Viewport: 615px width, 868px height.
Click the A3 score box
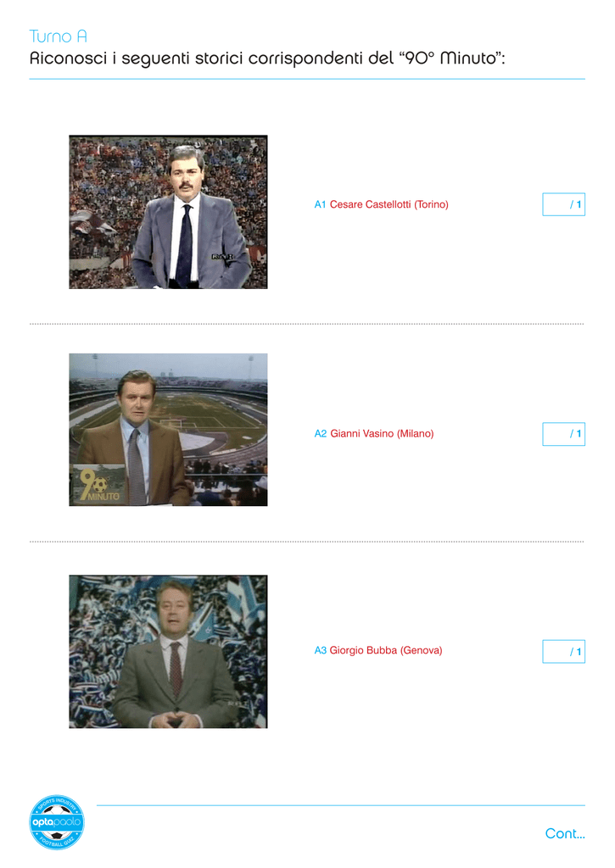click(563, 652)
